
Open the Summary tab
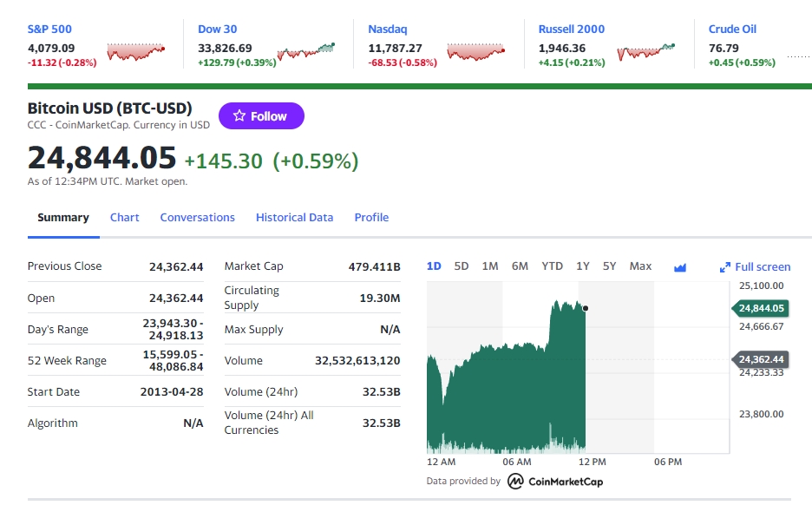coord(63,218)
